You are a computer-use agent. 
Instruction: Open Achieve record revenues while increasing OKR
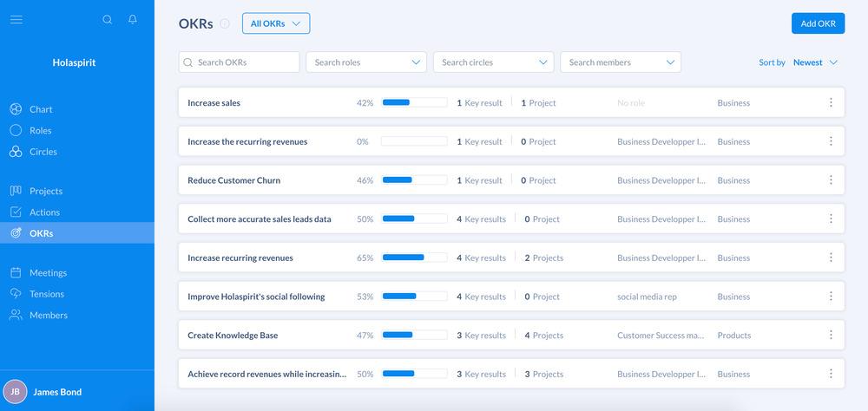tap(266, 374)
